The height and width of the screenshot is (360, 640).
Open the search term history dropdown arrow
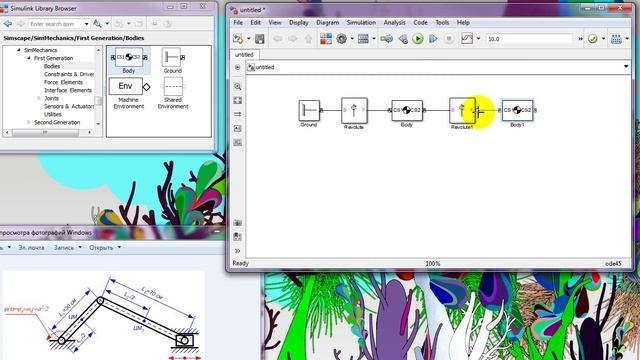click(x=87, y=24)
